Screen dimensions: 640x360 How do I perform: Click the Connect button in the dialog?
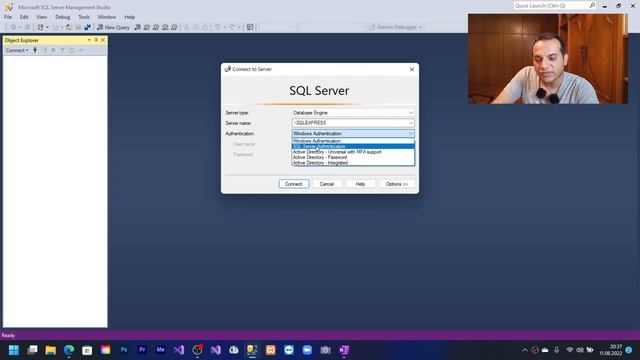(x=294, y=184)
